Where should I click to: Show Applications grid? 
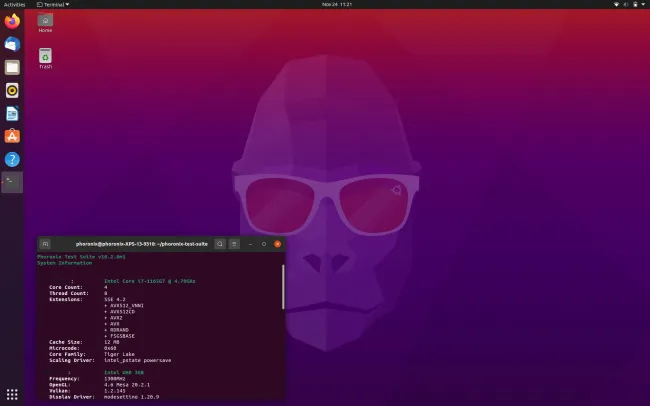(12, 394)
